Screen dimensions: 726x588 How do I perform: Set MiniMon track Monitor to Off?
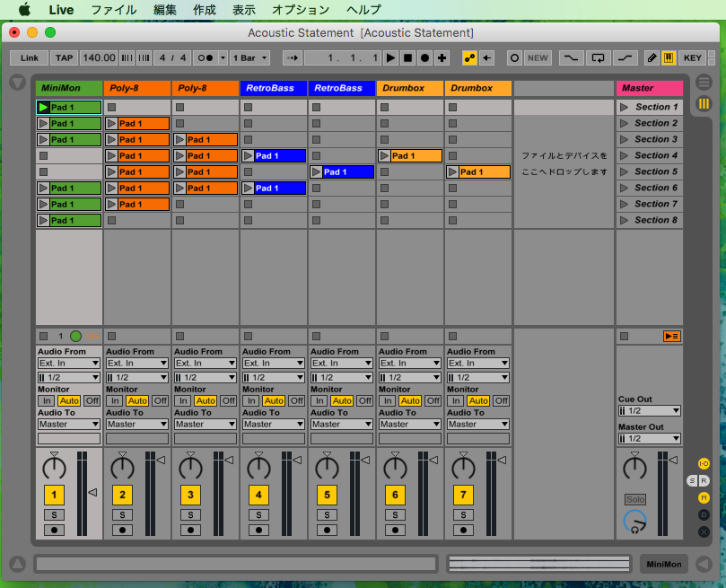click(92, 401)
